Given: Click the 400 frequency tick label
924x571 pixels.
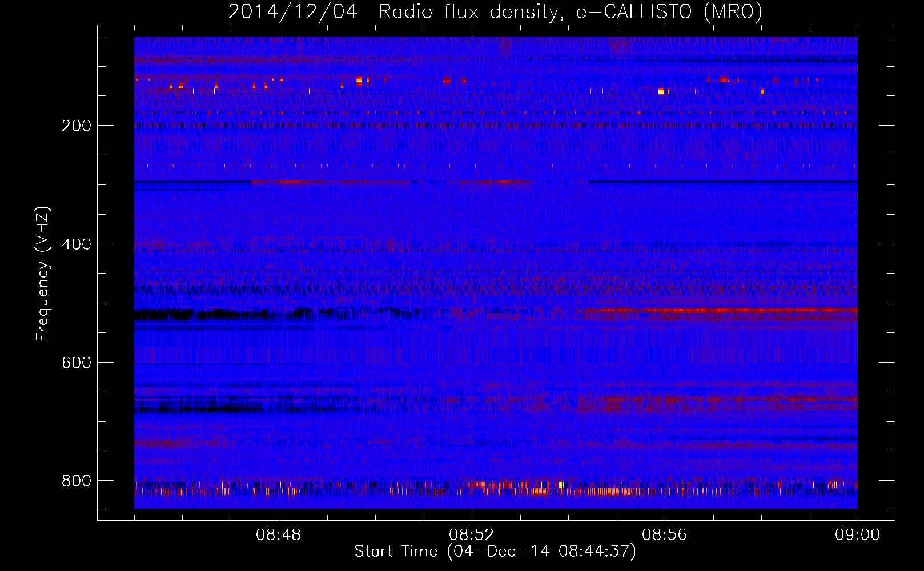Looking at the screenshot, I should [x=77, y=244].
